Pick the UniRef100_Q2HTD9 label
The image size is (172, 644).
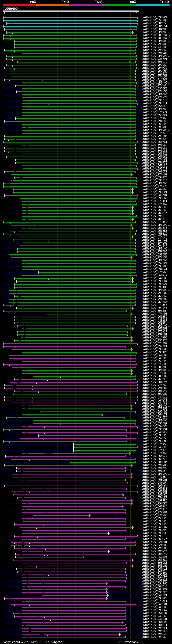154,344
